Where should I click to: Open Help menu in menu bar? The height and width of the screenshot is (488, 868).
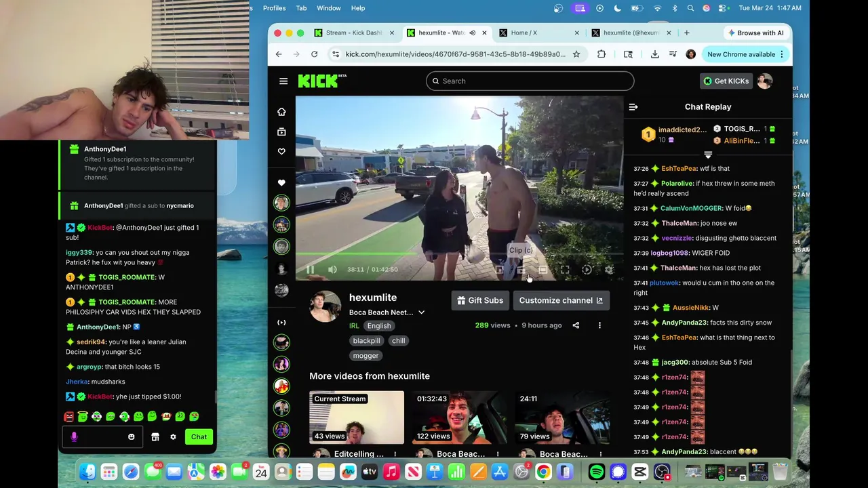358,8
